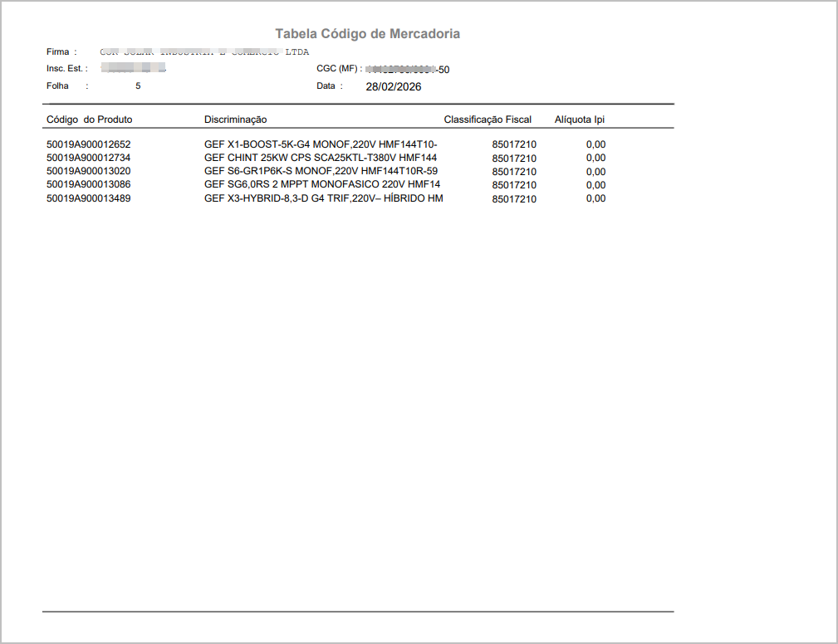Click the GEF SG6,0RS 2 MPPT description
This screenshot has width=838, height=644.
[322, 184]
